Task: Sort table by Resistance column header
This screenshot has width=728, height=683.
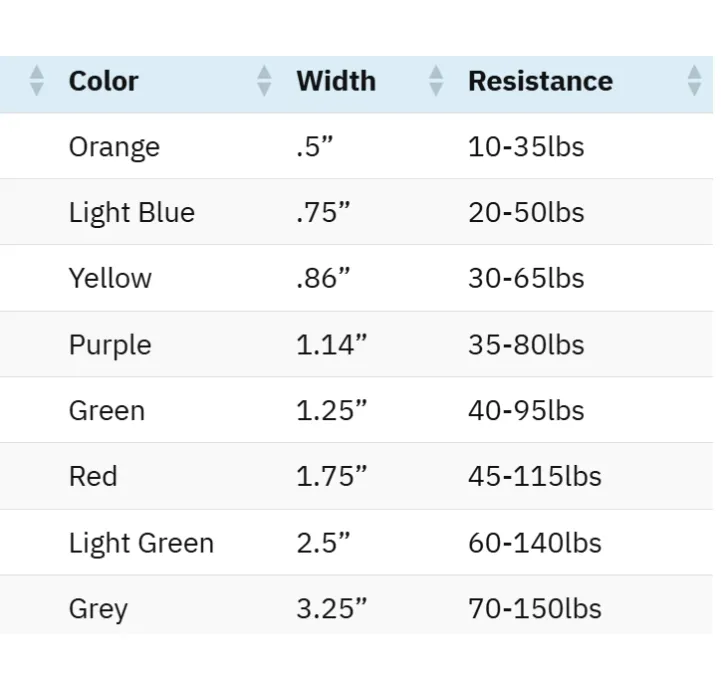Action: click(x=540, y=81)
